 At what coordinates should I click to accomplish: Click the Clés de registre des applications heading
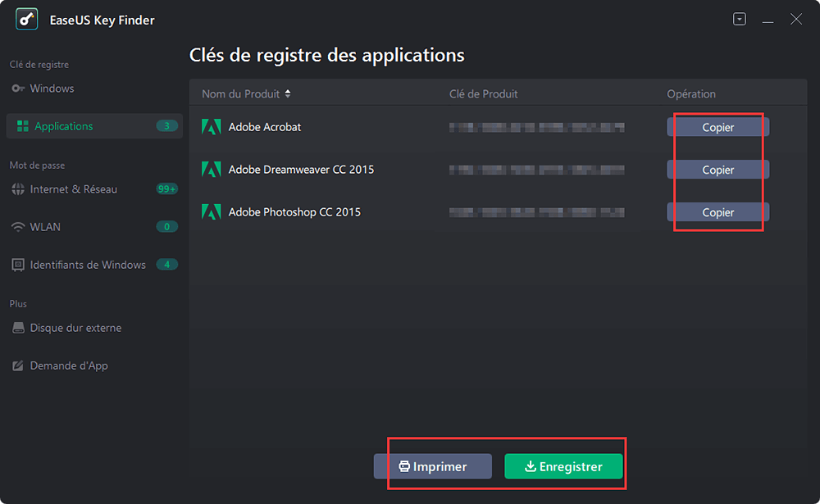[x=327, y=56]
